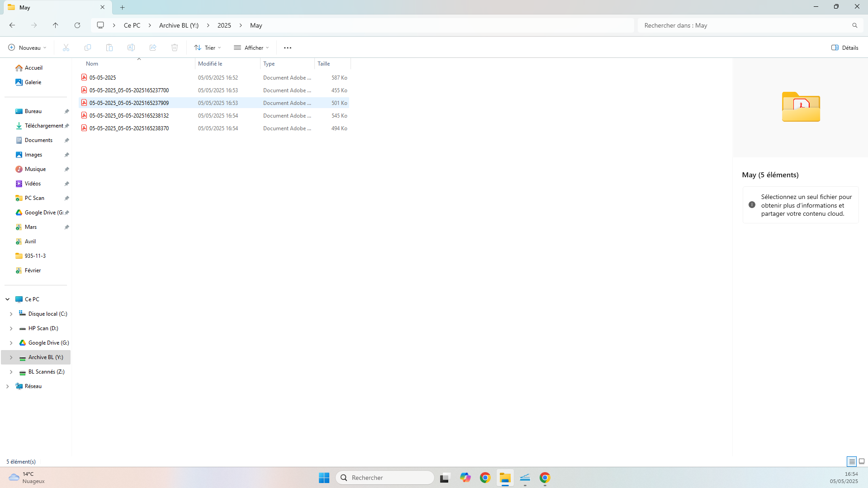The width and height of the screenshot is (868, 488).
Task: Switch to details list view in status bar
Action: pos(851,461)
